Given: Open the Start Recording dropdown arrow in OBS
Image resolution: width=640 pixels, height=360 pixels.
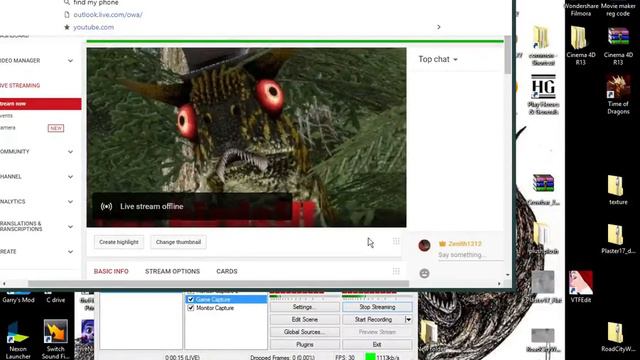Looking at the screenshot, I should pyautogui.click(x=408, y=320).
